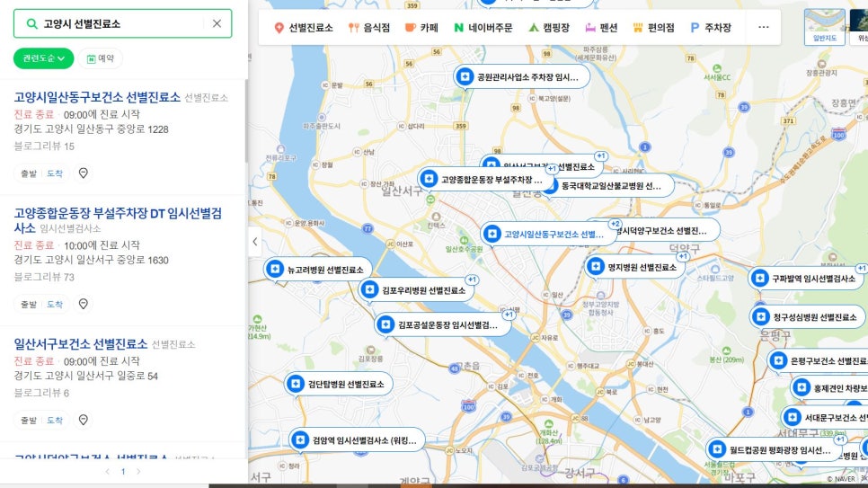868x488 pixels.
Task: Select 음식점 category tab
Action: (369, 27)
